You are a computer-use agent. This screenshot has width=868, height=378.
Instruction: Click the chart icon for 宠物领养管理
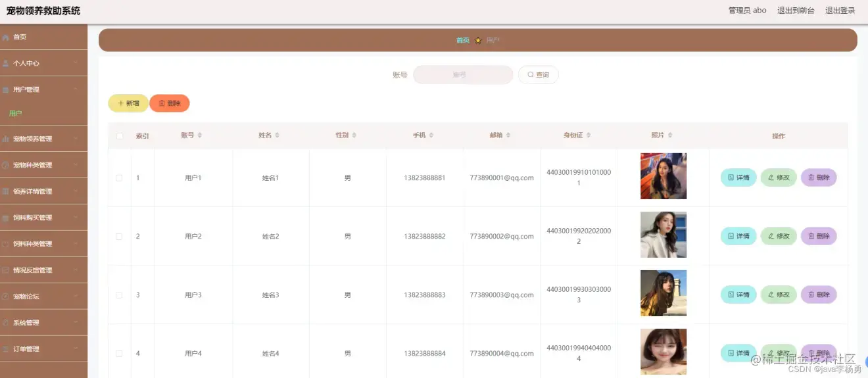[x=6, y=139]
